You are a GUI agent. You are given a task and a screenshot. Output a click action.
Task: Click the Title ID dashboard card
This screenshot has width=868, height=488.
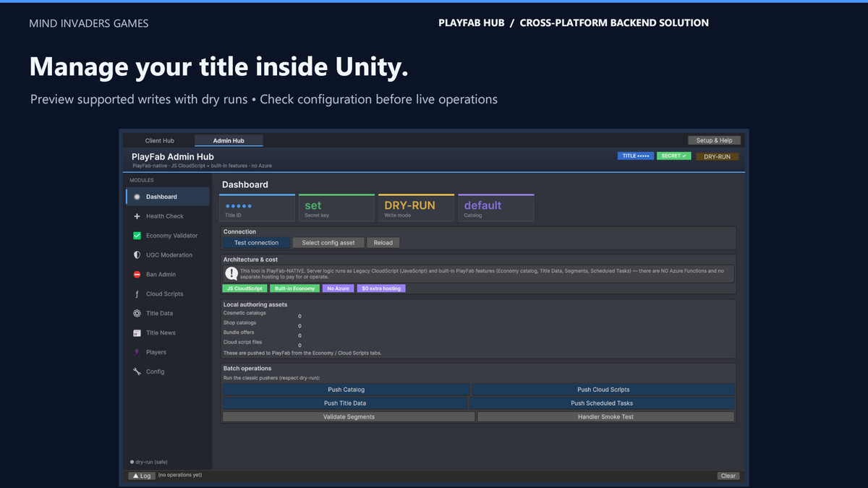pos(257,207)
